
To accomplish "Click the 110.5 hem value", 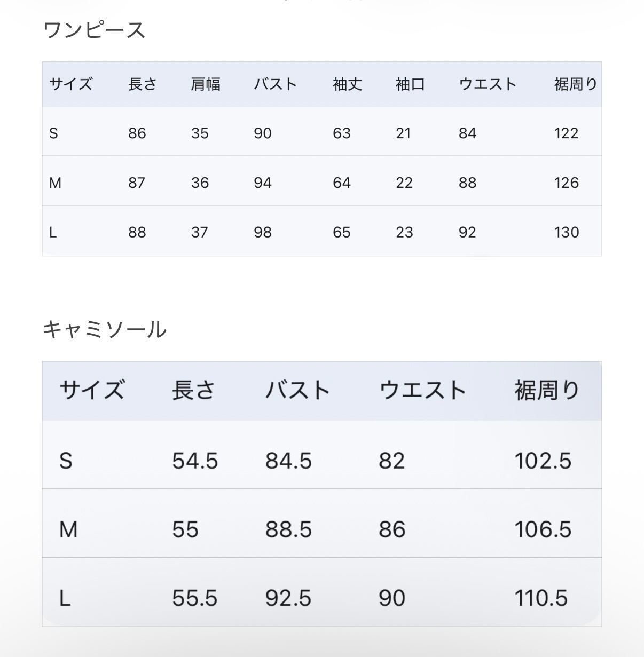I will coord(541,598).
